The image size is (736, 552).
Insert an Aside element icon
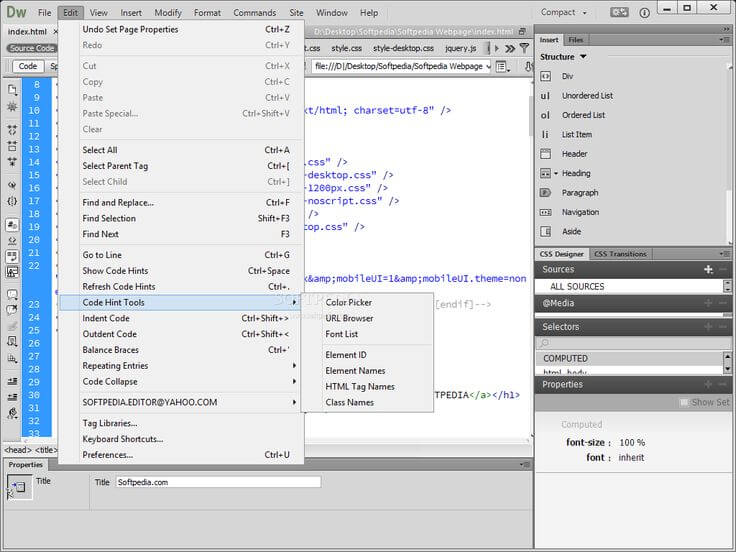coord(545,231)
